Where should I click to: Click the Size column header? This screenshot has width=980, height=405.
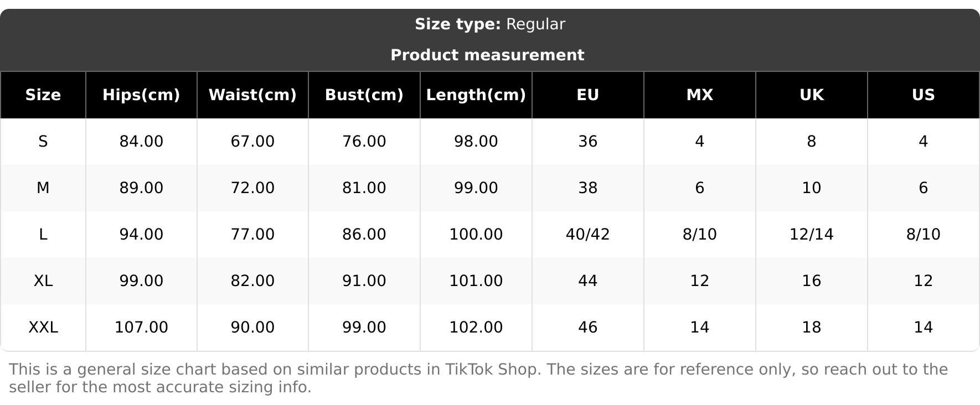point(43,95)
